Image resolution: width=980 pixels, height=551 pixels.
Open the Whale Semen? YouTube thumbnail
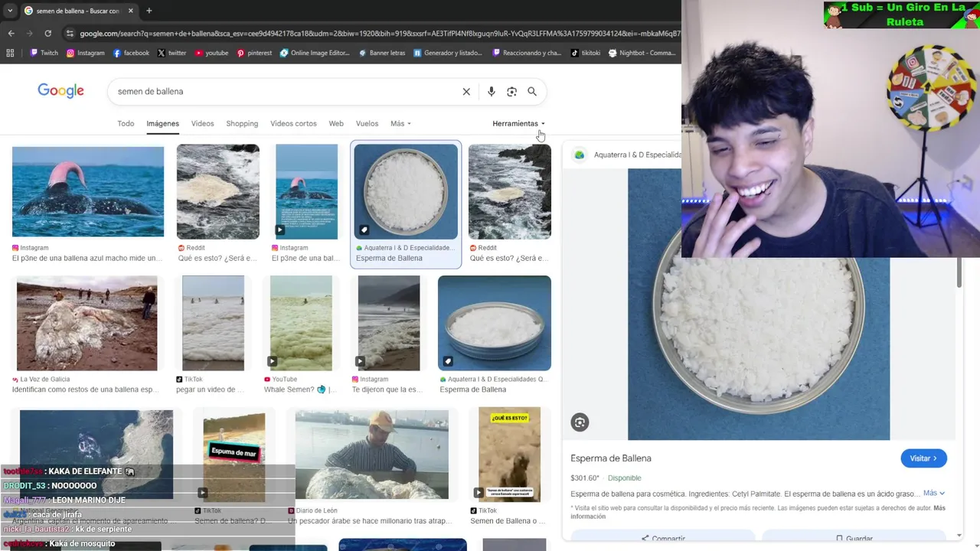pyautogui.click(x=301, y=323)
